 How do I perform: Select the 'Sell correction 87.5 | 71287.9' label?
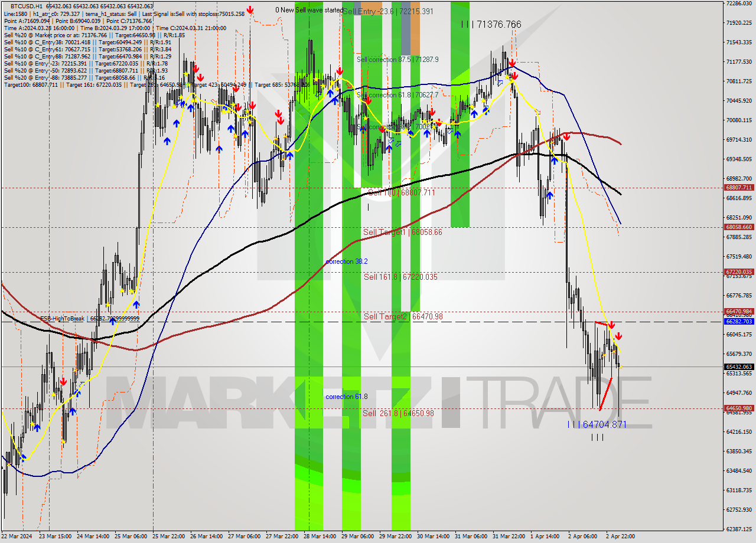pos(397,60)
